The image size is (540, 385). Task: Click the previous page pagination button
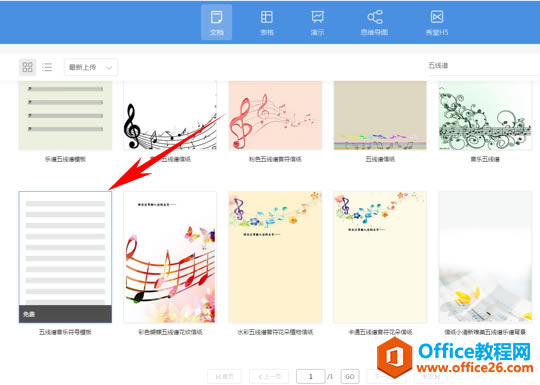click(x=270, y=376)
